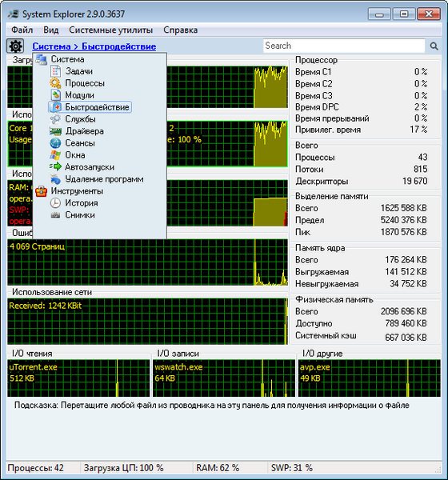Click the Потоки count 815

[420, 170]
